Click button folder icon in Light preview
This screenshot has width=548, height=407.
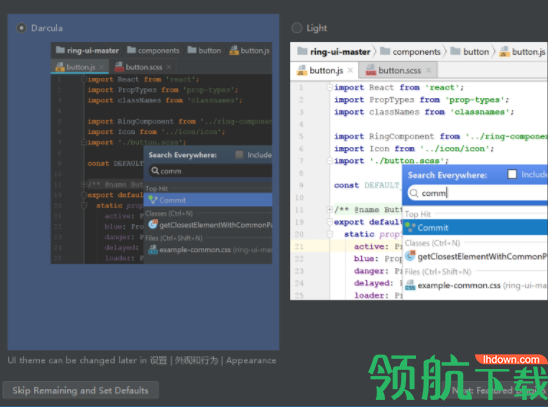455,51
